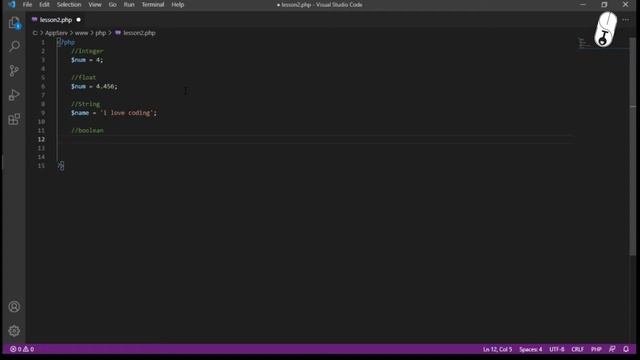The width and height of the screenshot is (640, 360).
Task: Select PHP language mode in status bar
Action: pyautogui.click(x=596, y=349)
